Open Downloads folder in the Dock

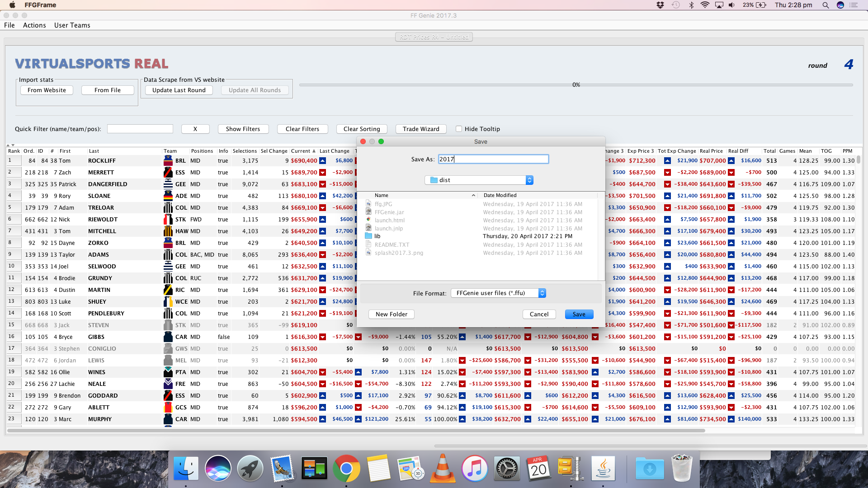click(x=650, y=468)
